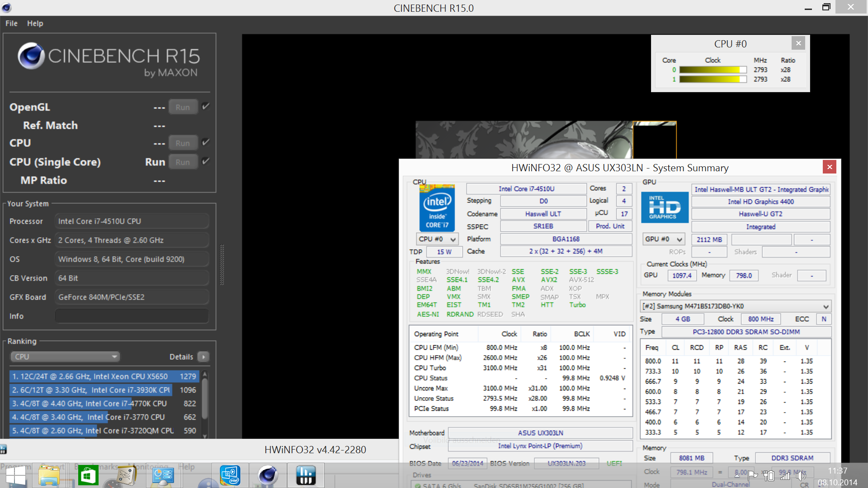Click the ranking list scrollbar
The height and width of the screenshot is (488, 868).
tap(205, 398)
